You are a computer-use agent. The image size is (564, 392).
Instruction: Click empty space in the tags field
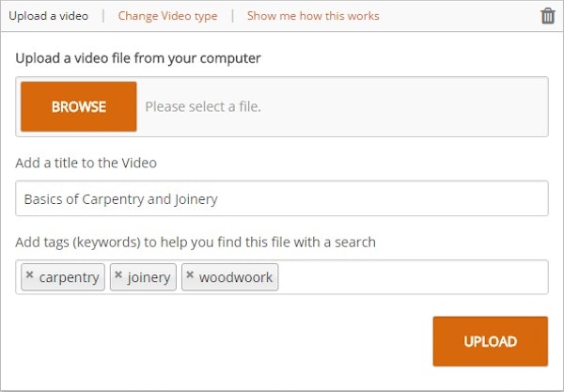pos(413,277)
